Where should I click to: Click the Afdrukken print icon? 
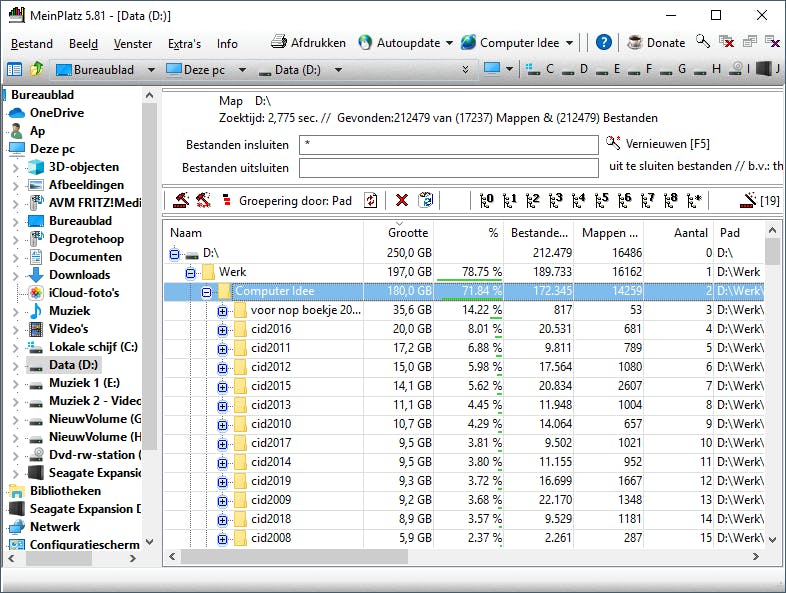279,42
